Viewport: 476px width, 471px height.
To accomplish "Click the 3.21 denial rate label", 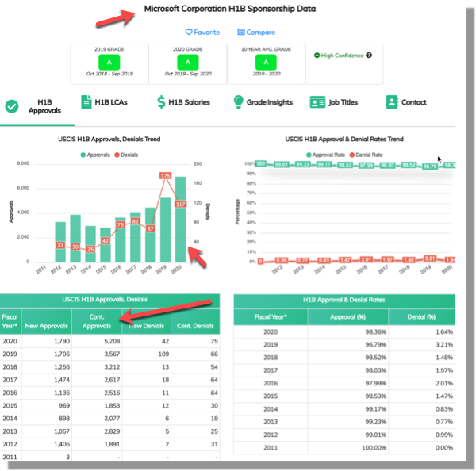I will 430,258.
